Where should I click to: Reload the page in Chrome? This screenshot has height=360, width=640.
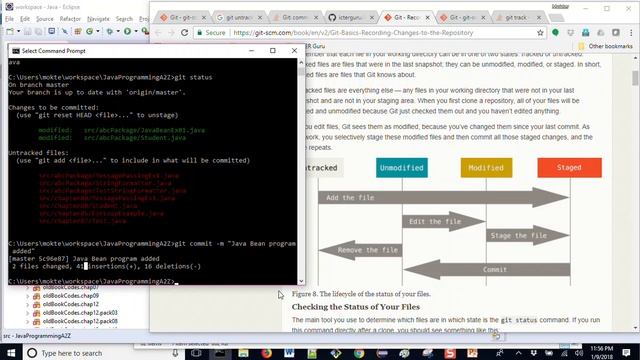coord(184,33)
